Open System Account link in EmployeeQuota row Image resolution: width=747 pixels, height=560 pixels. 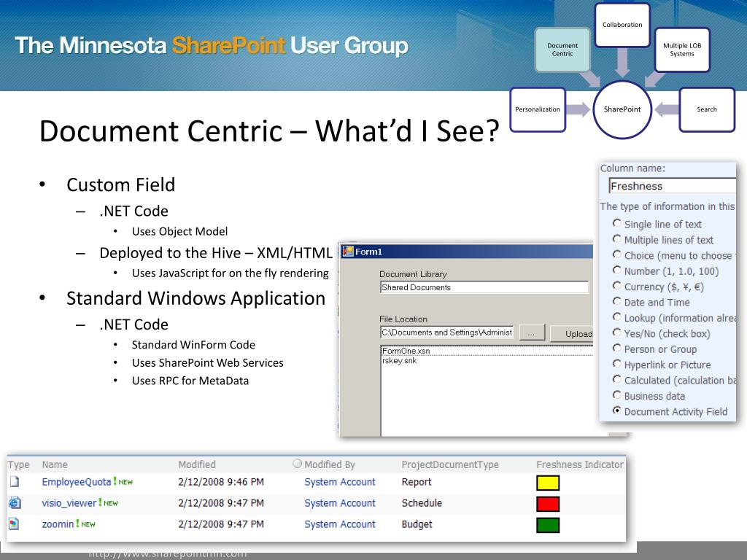pos(340,482)
